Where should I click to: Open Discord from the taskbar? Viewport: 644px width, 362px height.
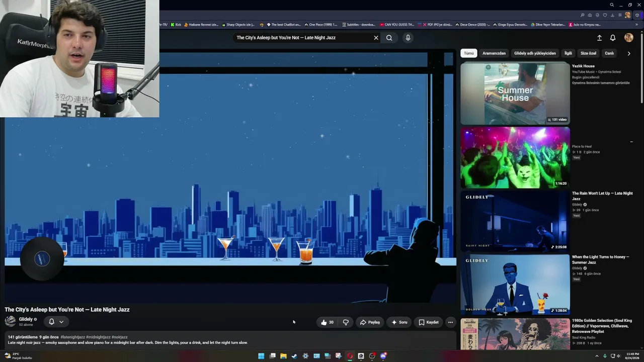[x=383, y=356]
